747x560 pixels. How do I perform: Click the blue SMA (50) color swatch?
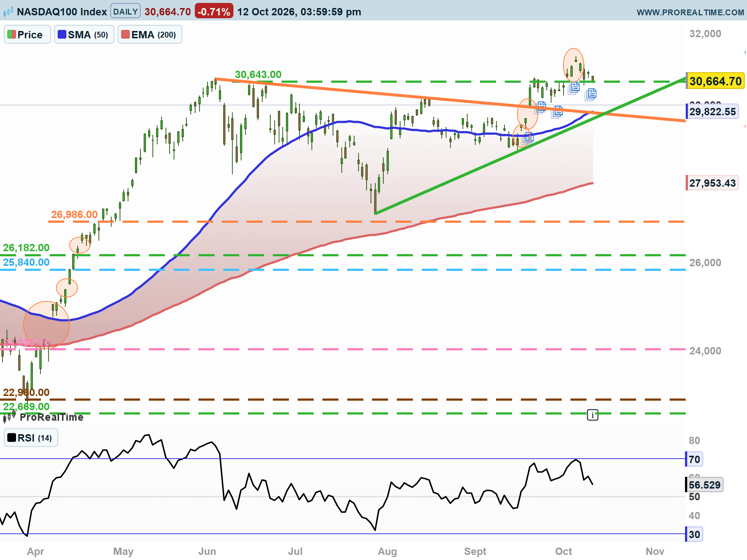pyautogui.click(x=62, y=35)
